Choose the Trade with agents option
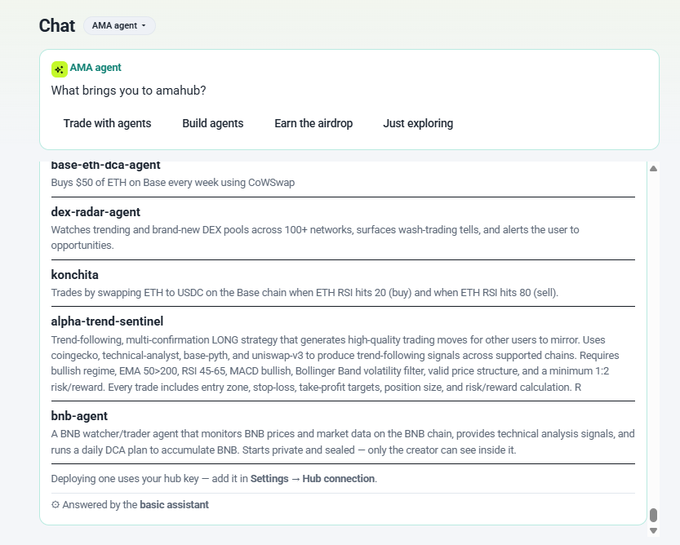This screenshot has width=680, height=545. (107, 124)
